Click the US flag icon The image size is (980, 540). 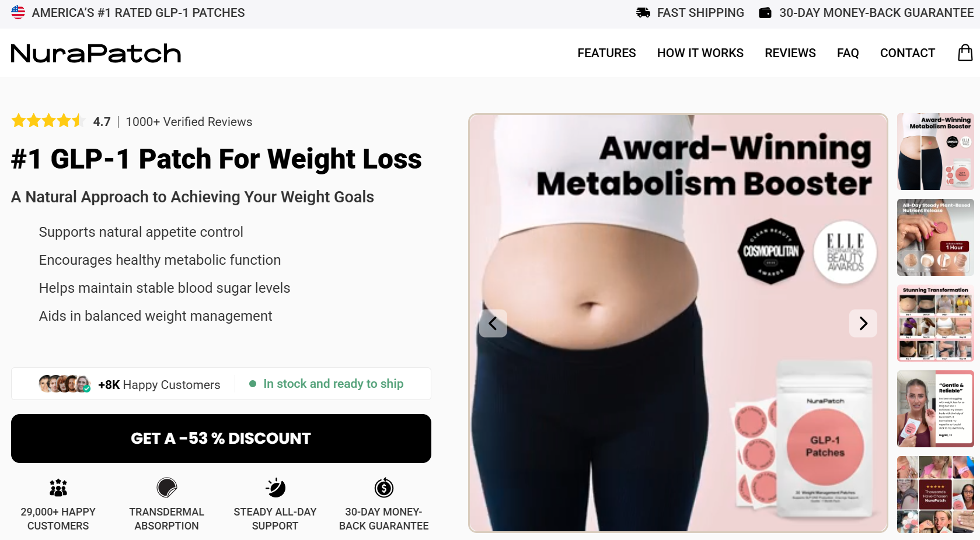point(18,12)
